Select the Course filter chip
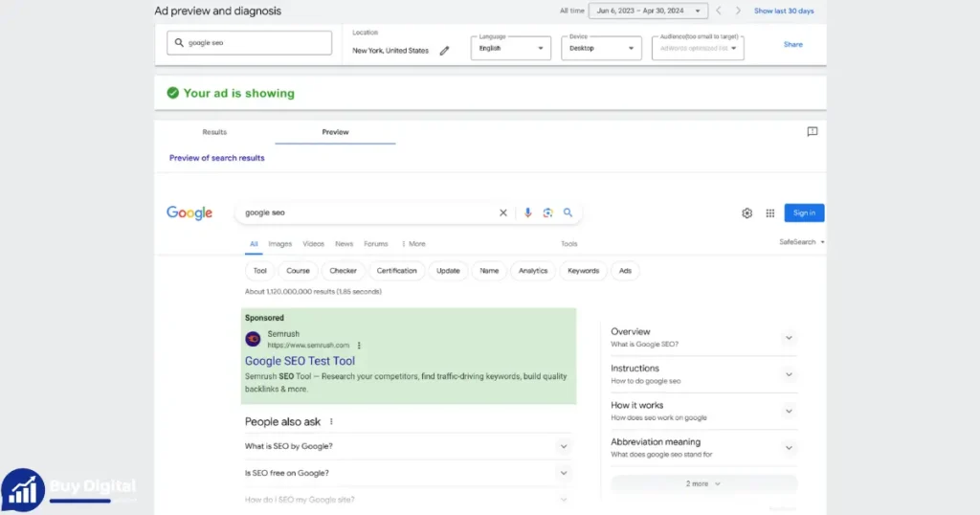 pos(299,271)
